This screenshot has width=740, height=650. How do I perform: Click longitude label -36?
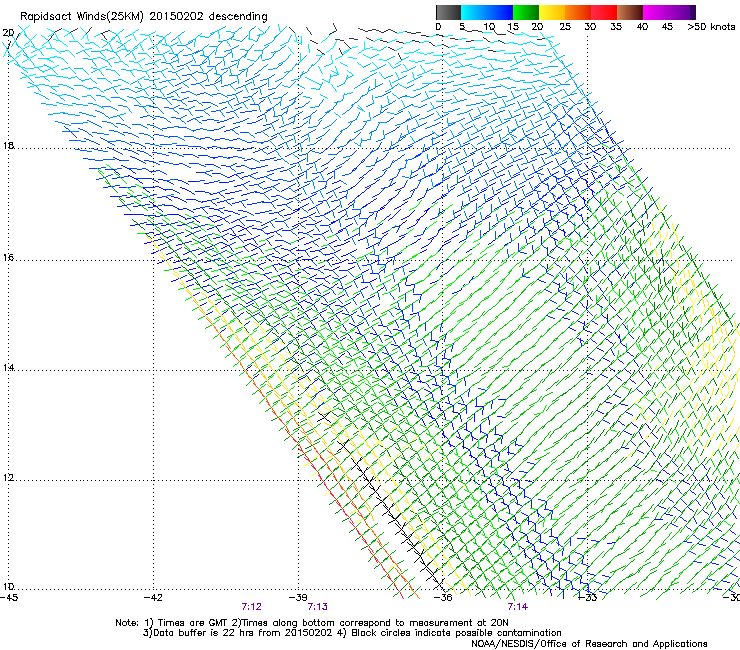pyautogui.click(x=443, y=598)
